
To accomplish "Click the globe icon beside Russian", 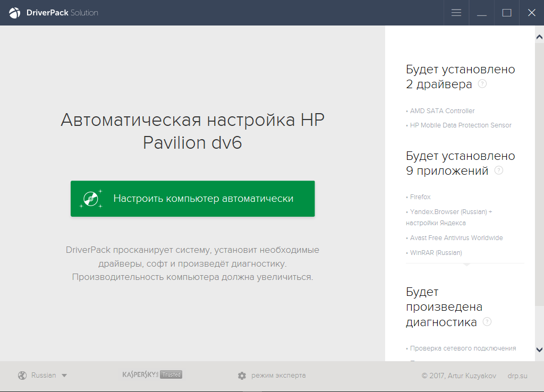I will 22,376.
